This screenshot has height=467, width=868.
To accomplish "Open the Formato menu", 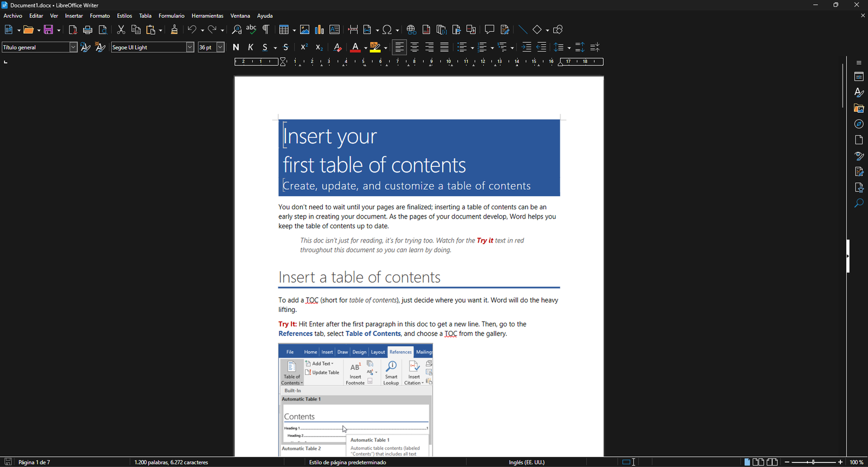I will tap(100, 16).
